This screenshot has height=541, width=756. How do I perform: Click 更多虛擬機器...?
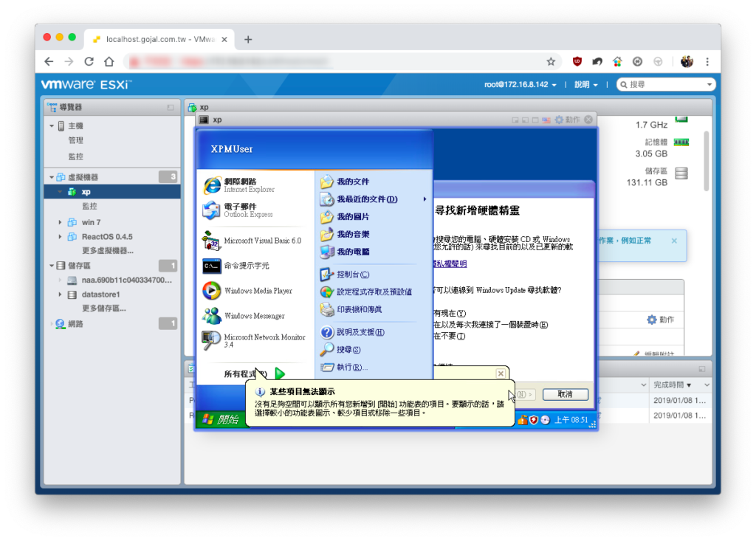108,251
